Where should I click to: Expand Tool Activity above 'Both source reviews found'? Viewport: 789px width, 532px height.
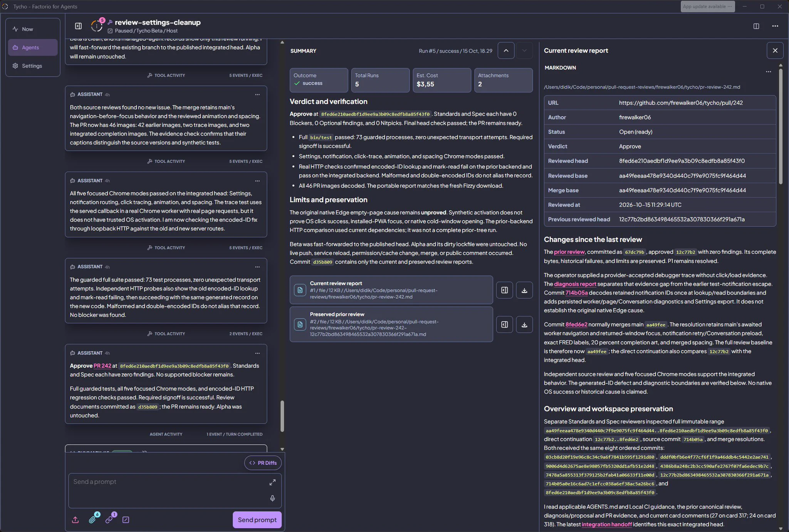click(x=166, y=75)
